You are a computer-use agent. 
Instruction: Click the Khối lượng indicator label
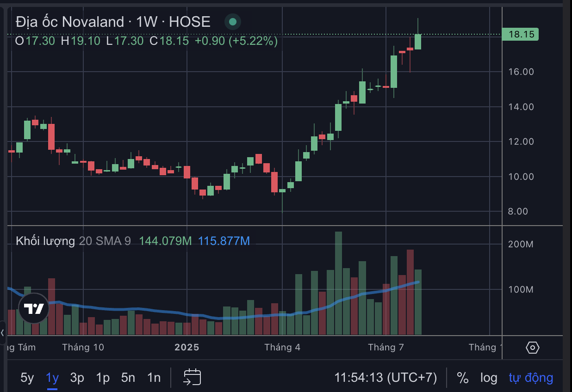(x=45, y=241)
